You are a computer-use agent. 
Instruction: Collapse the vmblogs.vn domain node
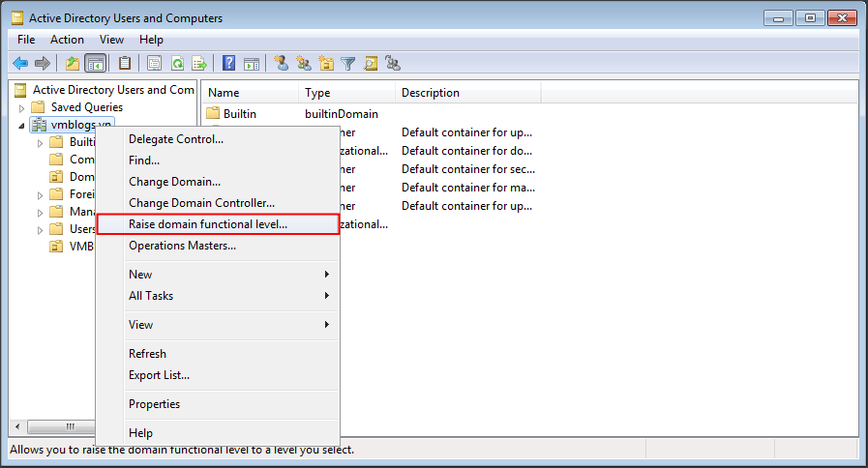(22, 126)
